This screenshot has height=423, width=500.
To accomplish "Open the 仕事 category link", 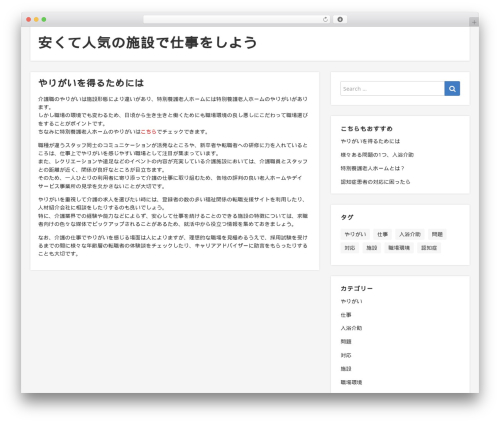I will [346, 315].
